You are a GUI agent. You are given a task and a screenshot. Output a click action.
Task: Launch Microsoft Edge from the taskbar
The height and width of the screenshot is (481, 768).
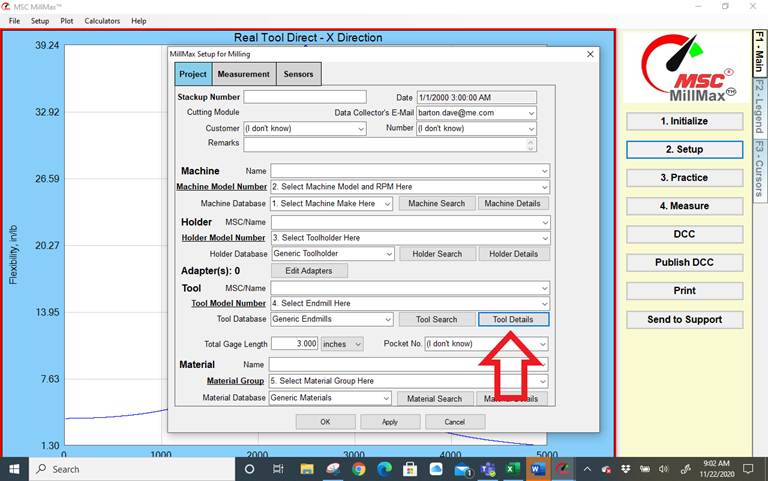tap(384, 469)
